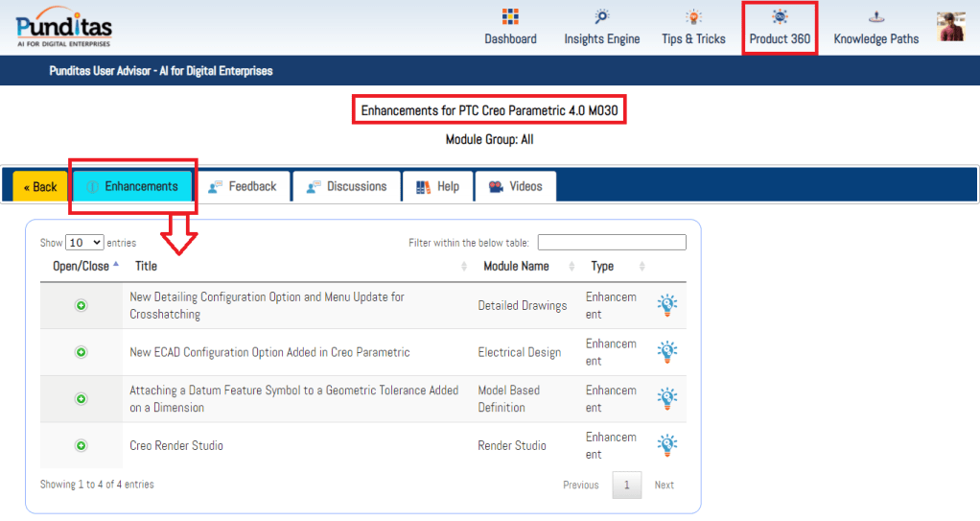
Task: Open the Videos tab
Action: 515,186
